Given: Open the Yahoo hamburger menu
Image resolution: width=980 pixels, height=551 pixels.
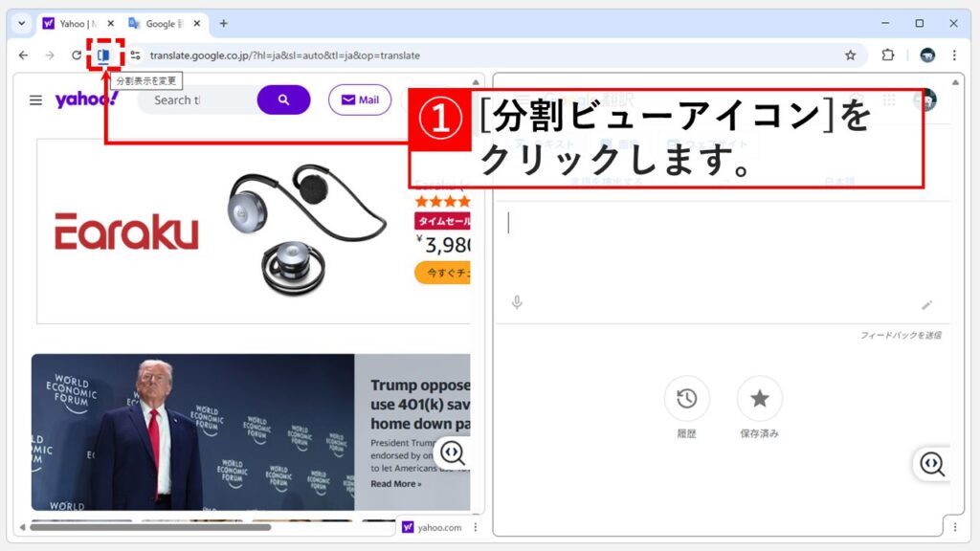Looking at the screenshot, I should point(35,99).
